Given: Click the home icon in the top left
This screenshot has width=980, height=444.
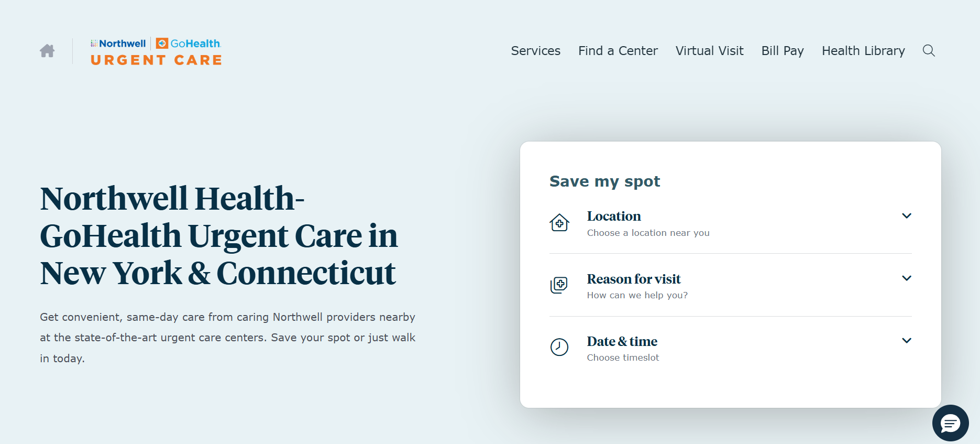Looking at the screenshot, I should (47, 50).
